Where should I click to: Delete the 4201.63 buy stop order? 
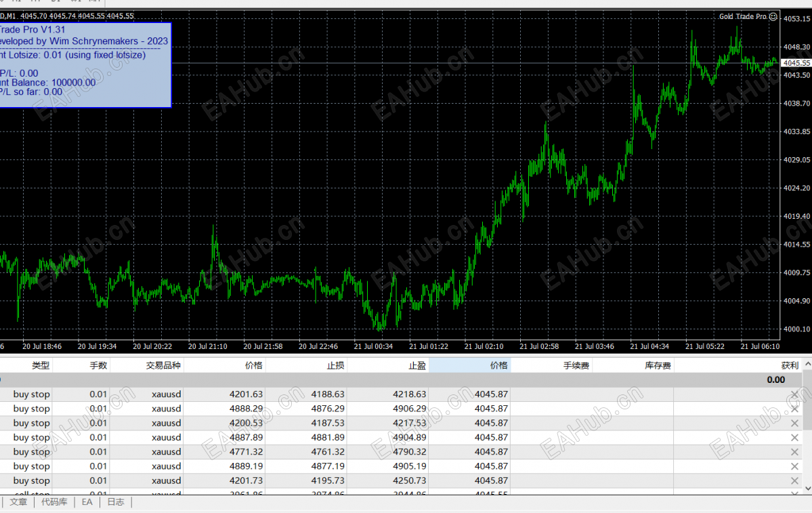[795, 394]
